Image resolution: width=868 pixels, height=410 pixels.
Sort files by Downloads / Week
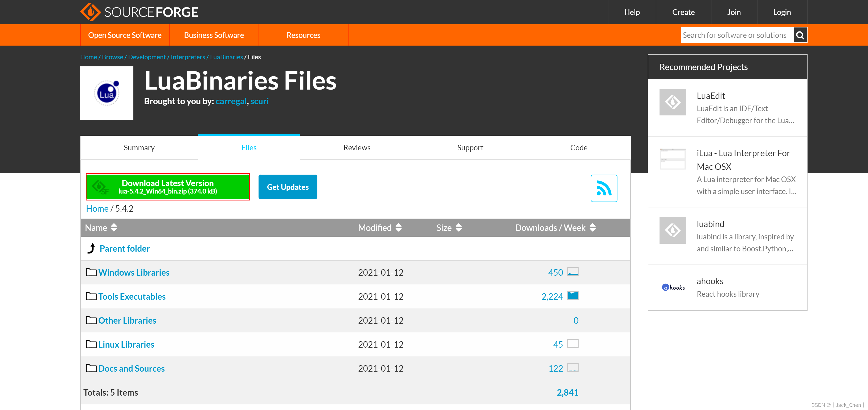(x=555, y=228)
